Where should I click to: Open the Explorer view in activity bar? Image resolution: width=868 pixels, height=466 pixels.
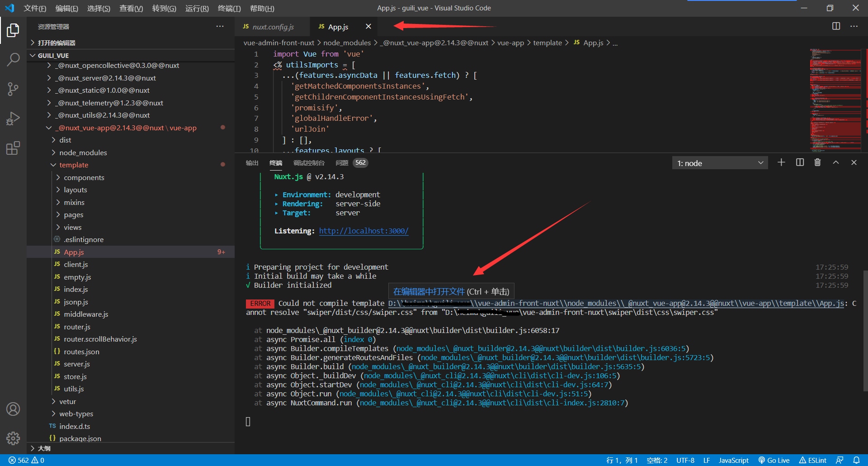click(x=13, y=30)
